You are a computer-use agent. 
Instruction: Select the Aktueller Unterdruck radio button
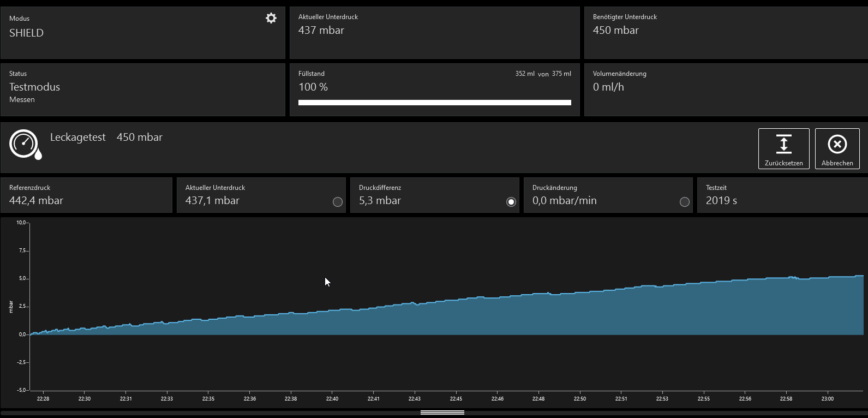338,202
